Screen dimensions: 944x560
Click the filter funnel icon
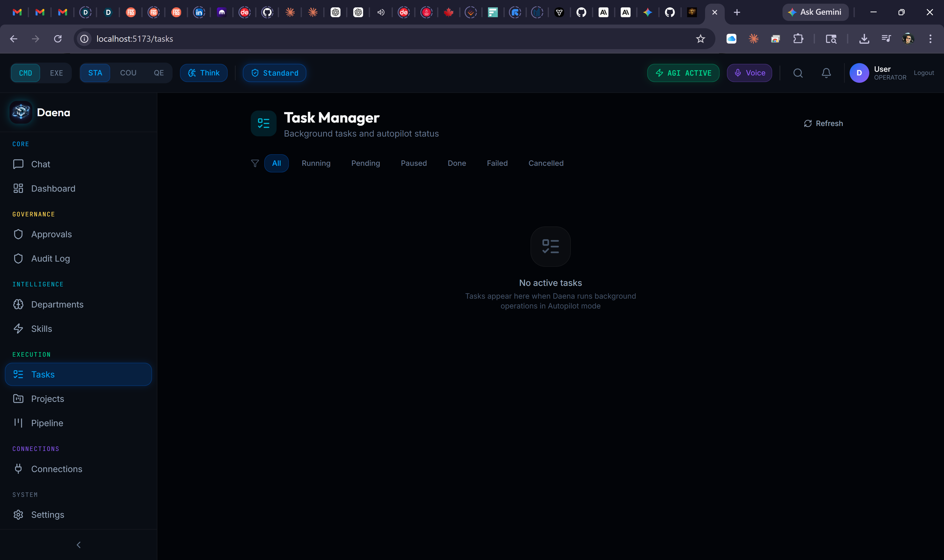point(255,163)
